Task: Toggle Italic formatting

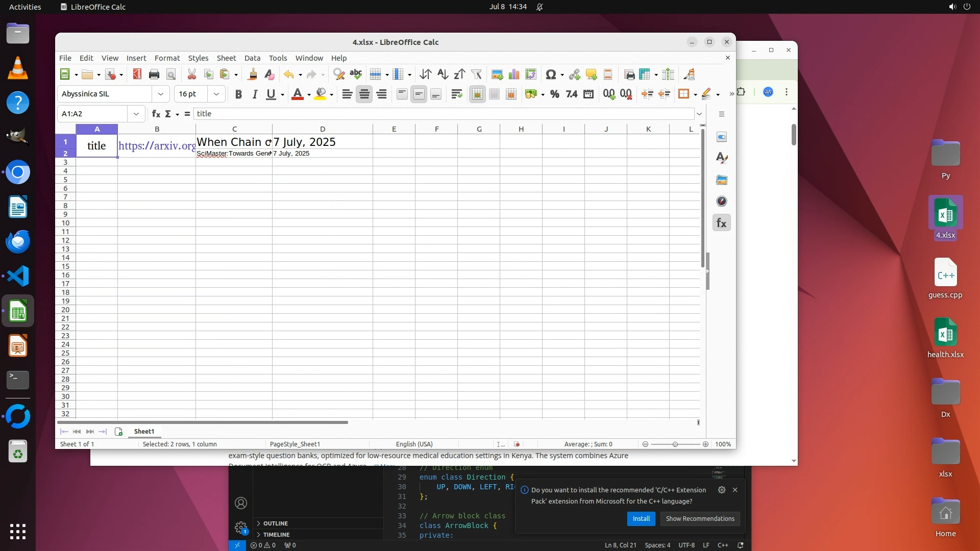Action: coord(255,94)
